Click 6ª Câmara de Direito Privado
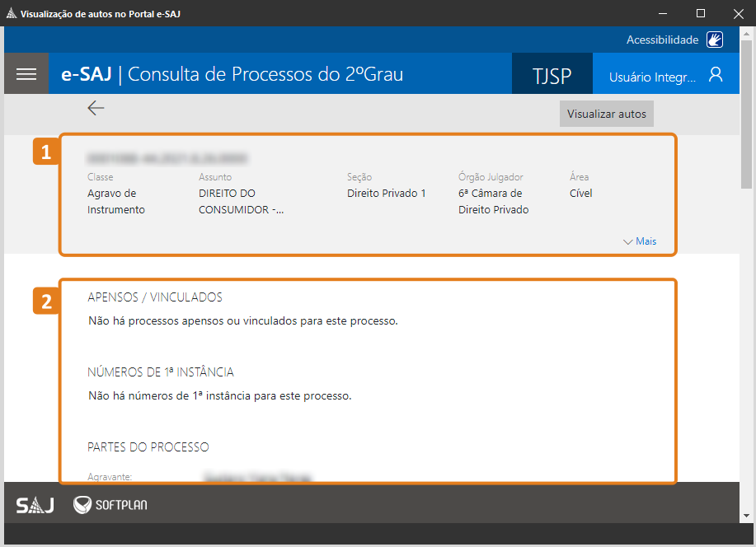Image resolution: width=756 pixels, height=547 pixels. 493,202
